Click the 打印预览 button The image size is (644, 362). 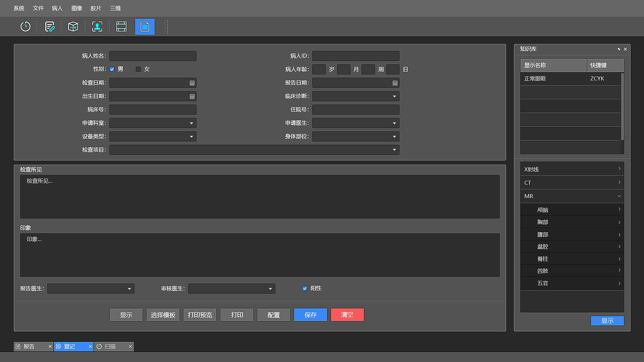click(200, 315)
